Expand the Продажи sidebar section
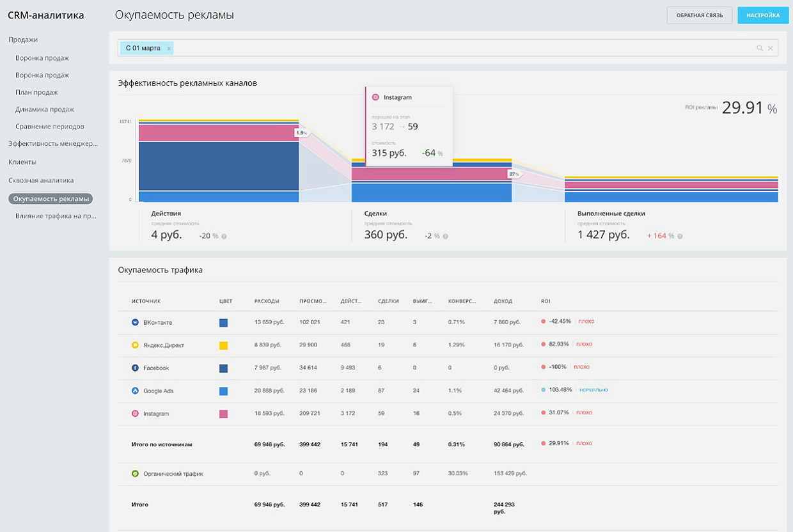 22,40
